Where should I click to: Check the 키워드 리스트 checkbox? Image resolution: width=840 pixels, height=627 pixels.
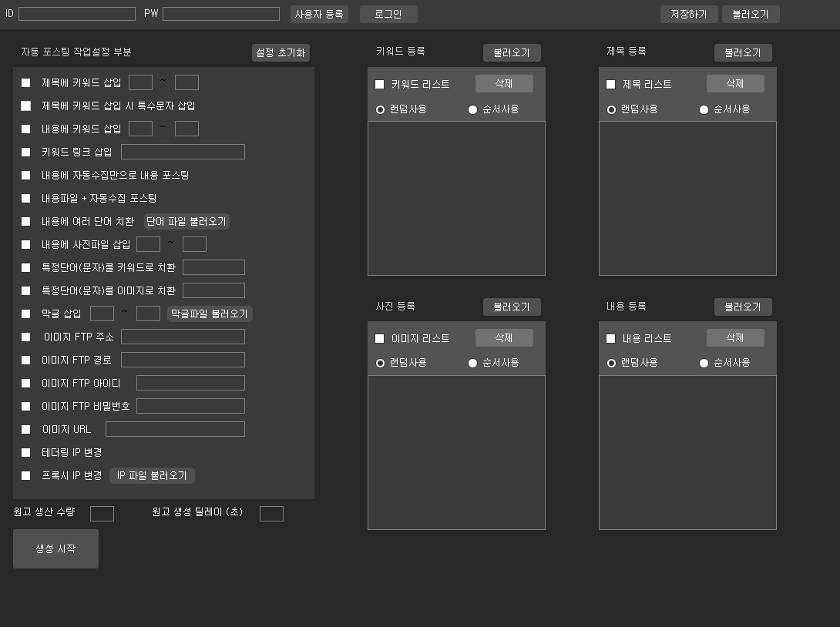tap(379, 84)
